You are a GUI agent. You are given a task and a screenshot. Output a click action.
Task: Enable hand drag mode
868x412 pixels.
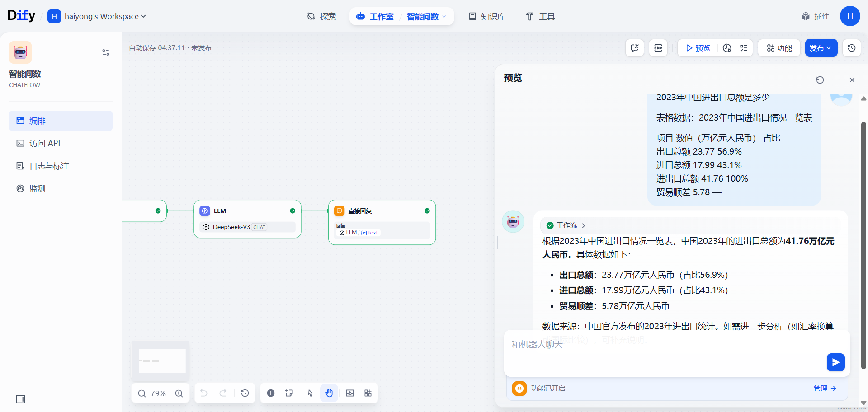pyautogui.click(x=329, y=393)
